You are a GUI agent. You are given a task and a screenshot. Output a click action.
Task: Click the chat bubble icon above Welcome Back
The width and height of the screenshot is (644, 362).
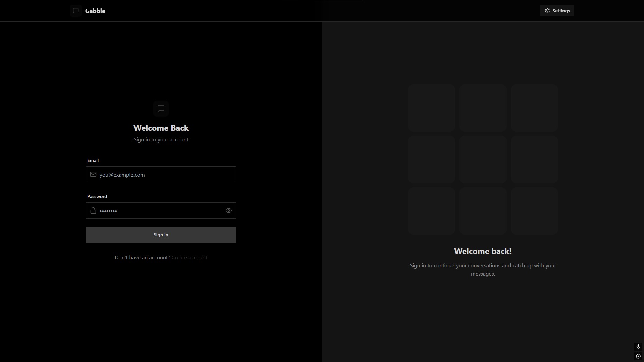161,109
